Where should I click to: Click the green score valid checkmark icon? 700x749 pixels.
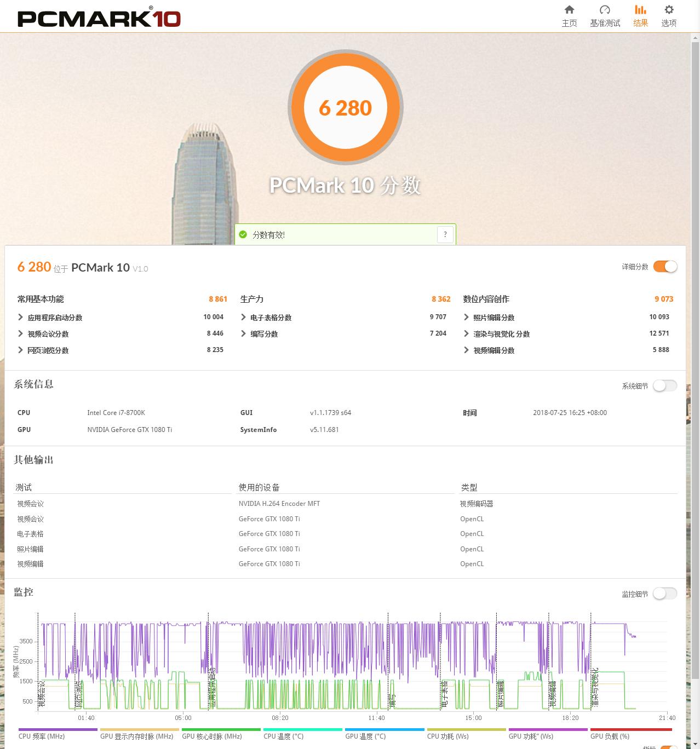pyautogui.click(x=243, y=234)
